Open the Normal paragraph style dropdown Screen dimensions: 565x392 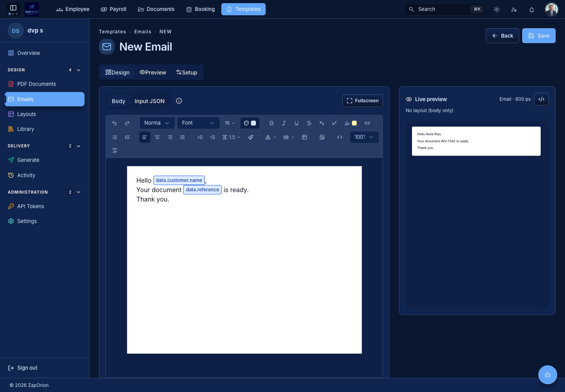pyautogui.click(x=157, y=123)
